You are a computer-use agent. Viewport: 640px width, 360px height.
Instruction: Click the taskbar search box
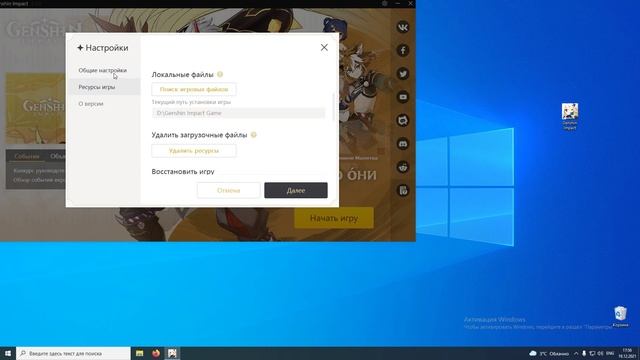pos(73,353)
